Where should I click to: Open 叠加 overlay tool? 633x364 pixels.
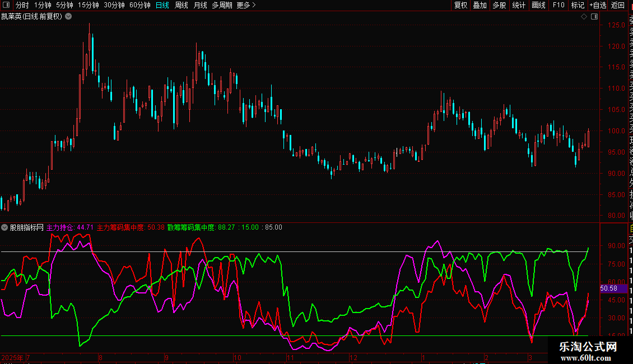pos(480,5)
